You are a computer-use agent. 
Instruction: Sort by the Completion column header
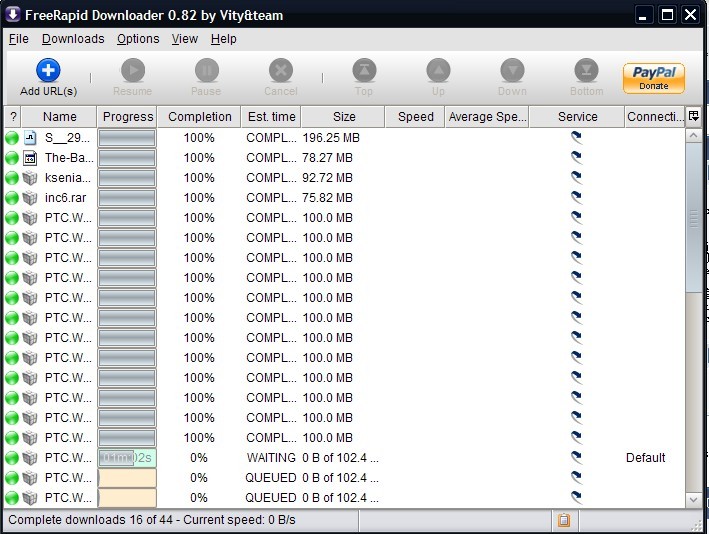tap(199, 117)
